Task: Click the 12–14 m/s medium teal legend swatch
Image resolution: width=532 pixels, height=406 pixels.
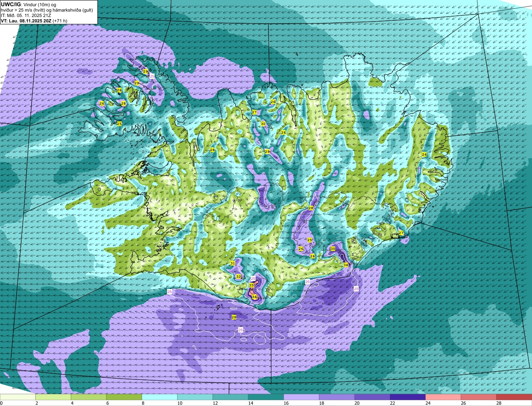Action: pyautogui.click(x=231, y=397)
